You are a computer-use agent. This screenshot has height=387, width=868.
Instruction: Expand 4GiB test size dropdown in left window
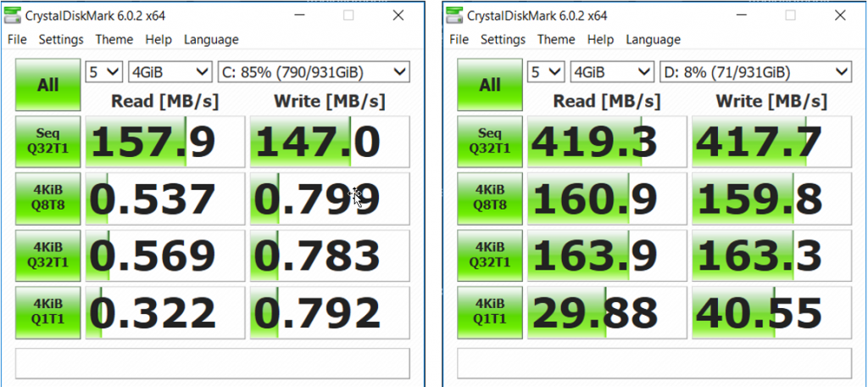170,71
